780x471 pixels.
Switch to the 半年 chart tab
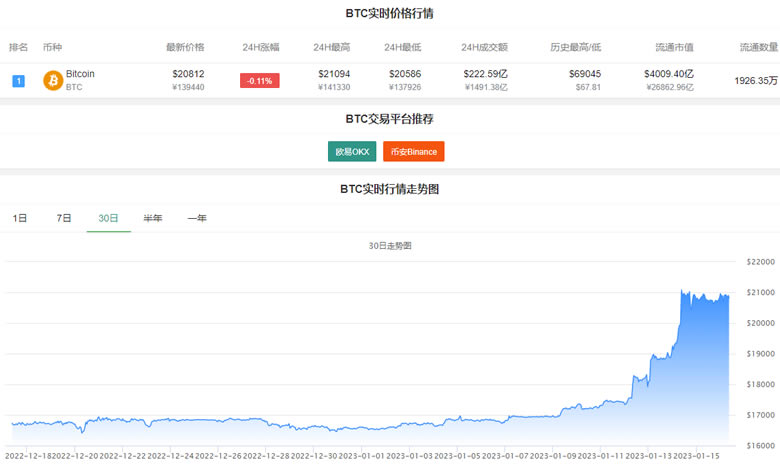pyautogui.click(x=153, y=218)
